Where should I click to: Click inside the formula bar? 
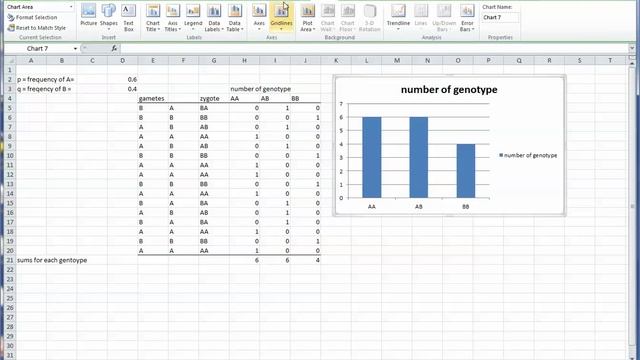tap(373, 49)
